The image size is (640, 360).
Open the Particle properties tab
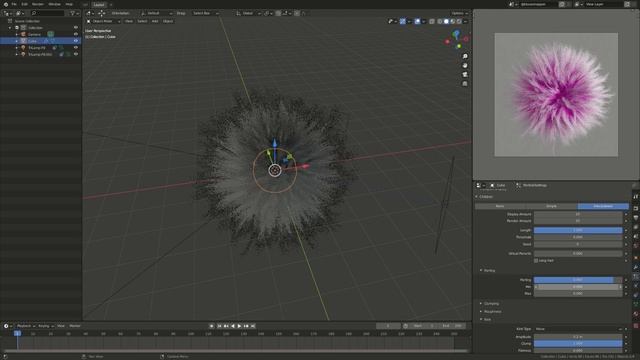click(x=636, y=277)
